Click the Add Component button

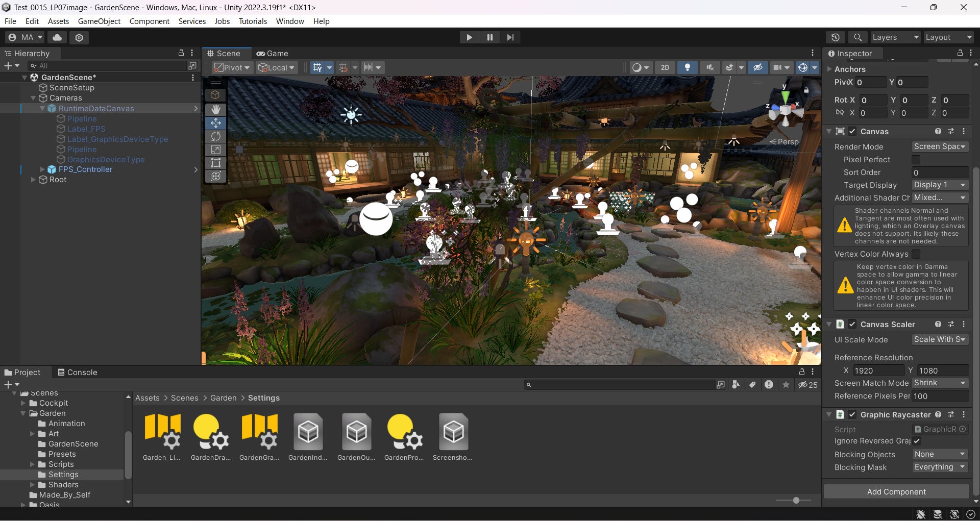896,492
